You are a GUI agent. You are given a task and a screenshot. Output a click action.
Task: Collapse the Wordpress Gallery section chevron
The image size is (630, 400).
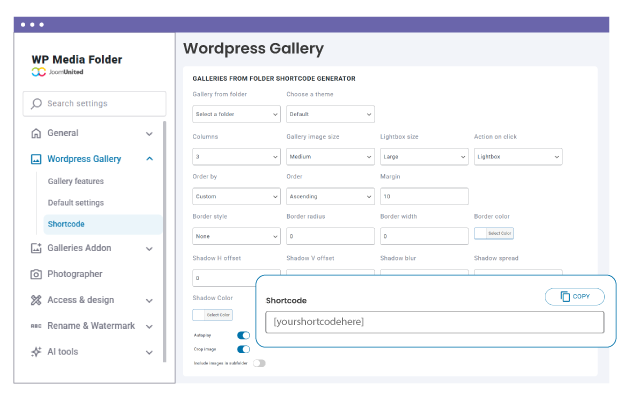click(x=149, y=159)
